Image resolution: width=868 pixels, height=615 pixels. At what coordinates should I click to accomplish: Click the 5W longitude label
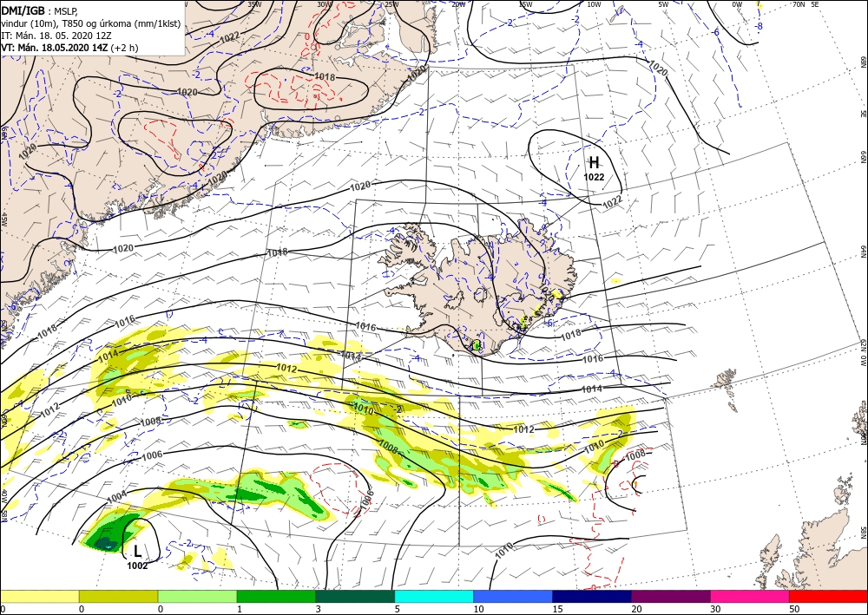(663, 3)
